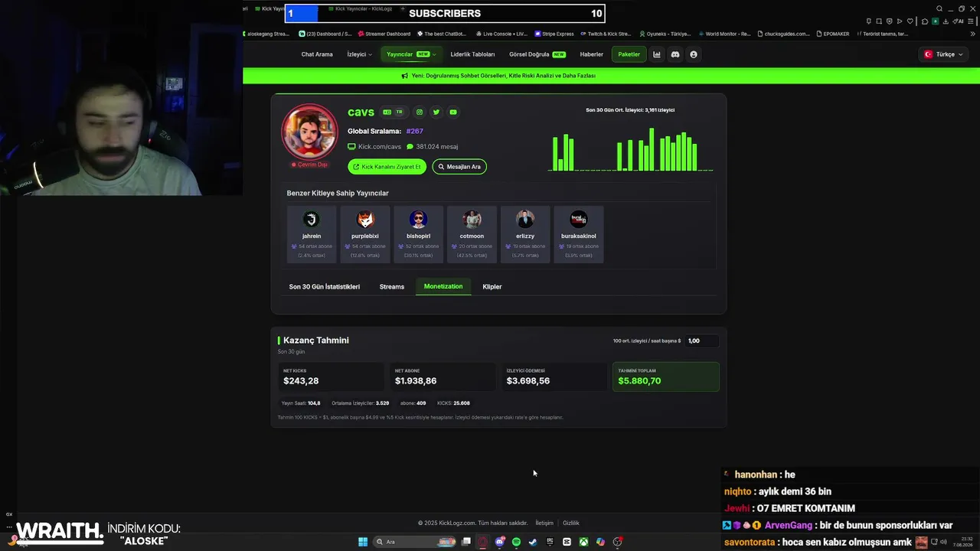Image resolution: width=980 pixels, height=551 pixels.
Task: Open World Monitor bookmark
Action: pyautogui.click(x=724, y=34)
